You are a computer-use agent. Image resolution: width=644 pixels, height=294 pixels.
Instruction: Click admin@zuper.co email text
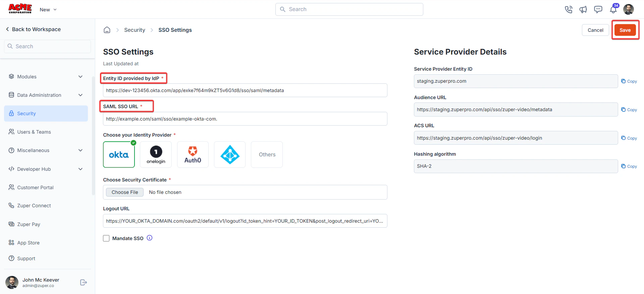coord(38,286)
